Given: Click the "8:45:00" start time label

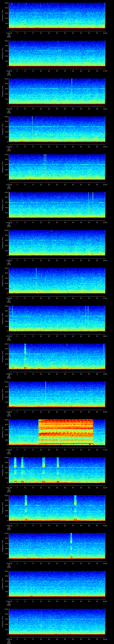Looking at the screenshot, I should coord(9,639).
